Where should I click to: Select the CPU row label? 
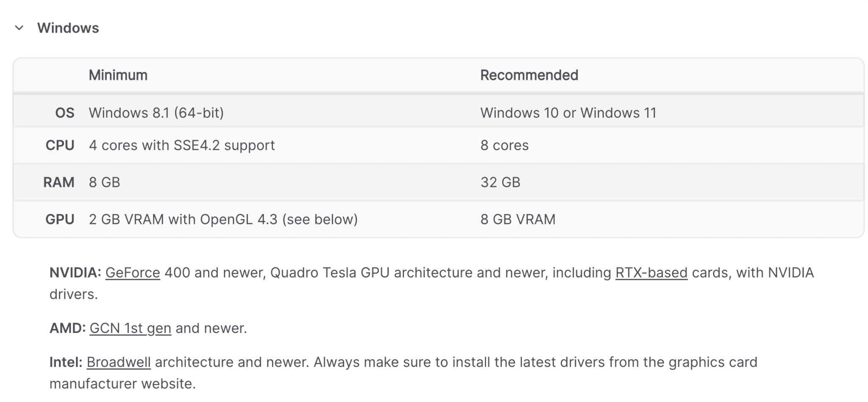coord(60,145)
